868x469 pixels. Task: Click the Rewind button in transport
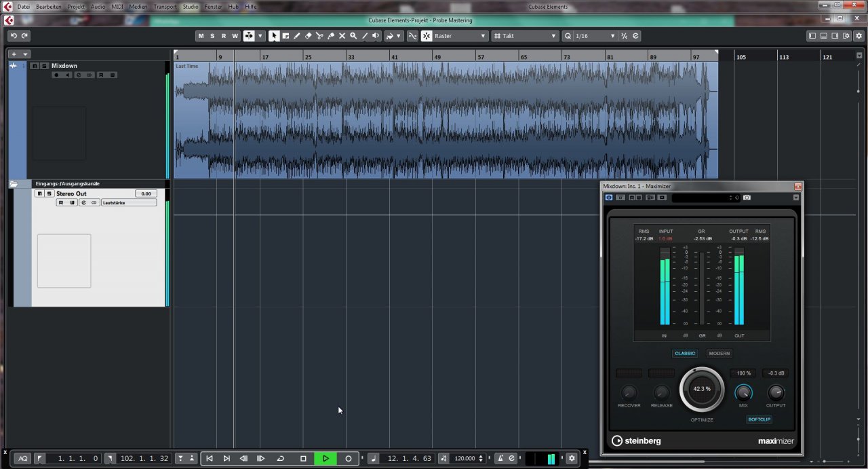[x=243, y=459]
